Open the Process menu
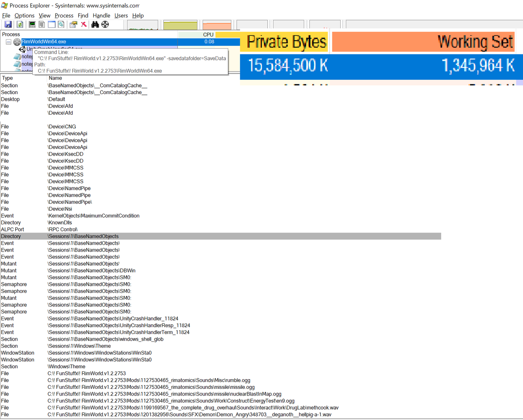This screenshot has height=420, width=523. (64, 16)
